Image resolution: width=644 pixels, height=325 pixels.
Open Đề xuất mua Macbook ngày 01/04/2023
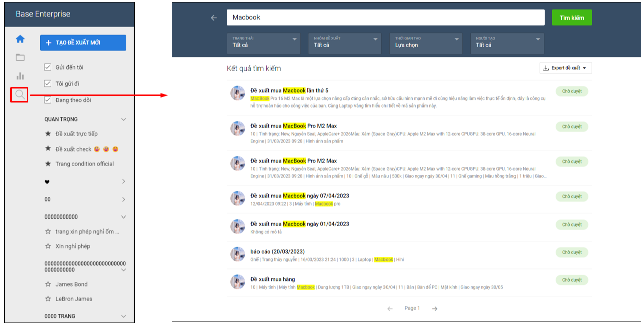[300, 224]
